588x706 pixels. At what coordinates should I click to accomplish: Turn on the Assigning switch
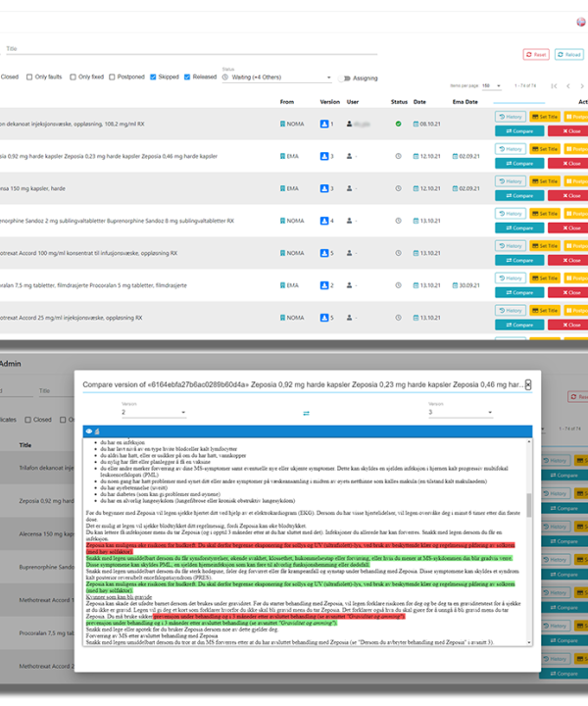point(344,78)
